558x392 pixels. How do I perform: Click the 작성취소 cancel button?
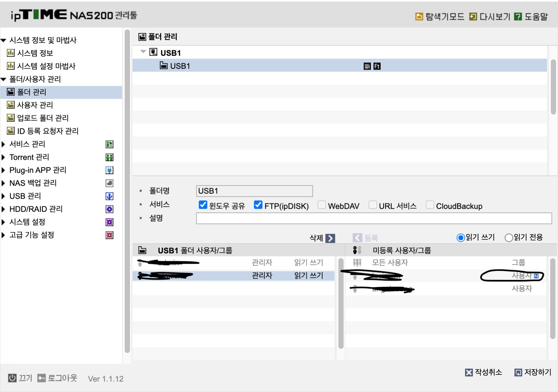pos(484,372)
